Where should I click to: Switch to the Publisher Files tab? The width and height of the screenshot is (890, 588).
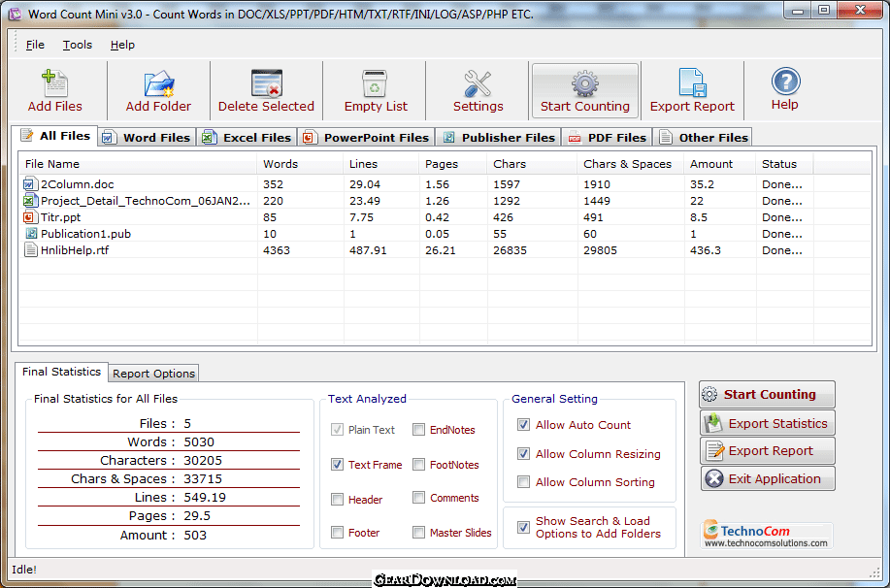point(499,138)
